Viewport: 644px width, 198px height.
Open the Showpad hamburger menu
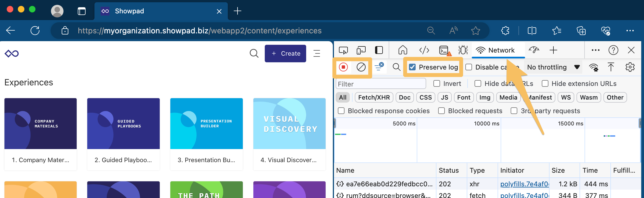(x=317, y=53)
